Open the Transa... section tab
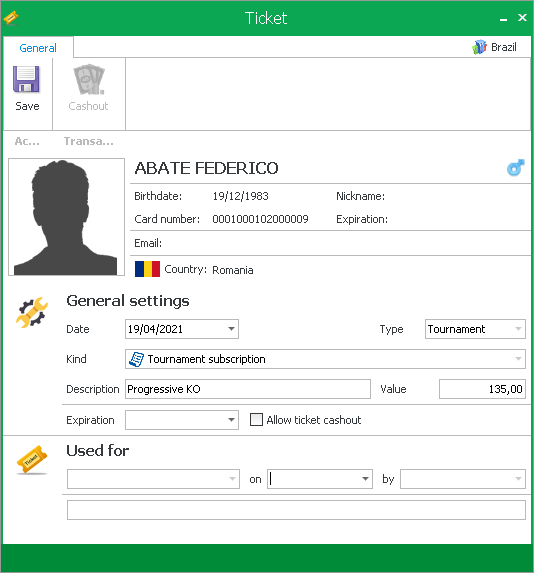 88,141
